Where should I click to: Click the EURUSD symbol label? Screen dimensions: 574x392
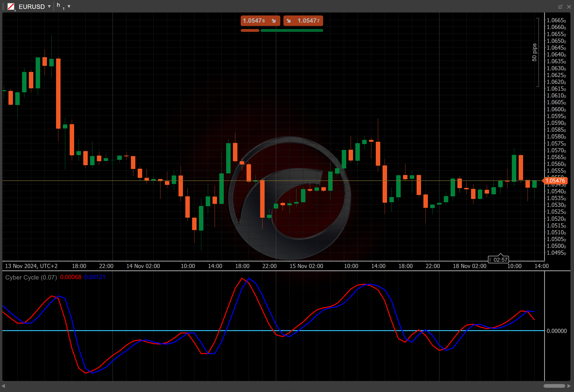[x=32, y=7]
